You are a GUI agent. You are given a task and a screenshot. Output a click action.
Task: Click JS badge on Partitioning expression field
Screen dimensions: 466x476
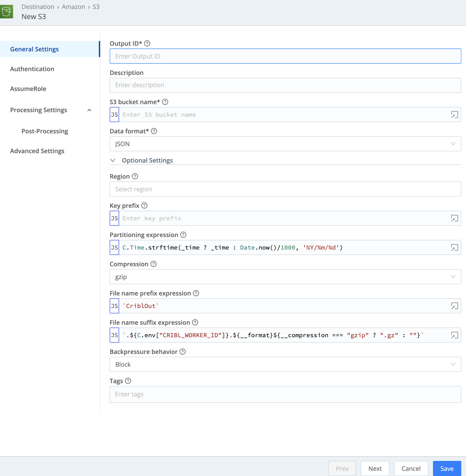tap(114, 247)
